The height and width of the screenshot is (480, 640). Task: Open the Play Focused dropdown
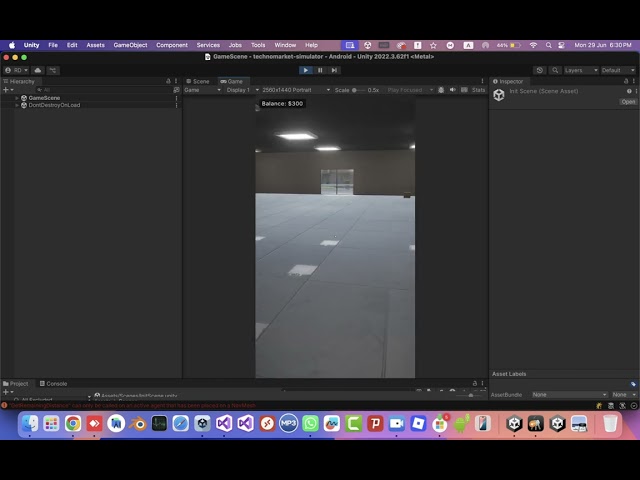point(410,90)
